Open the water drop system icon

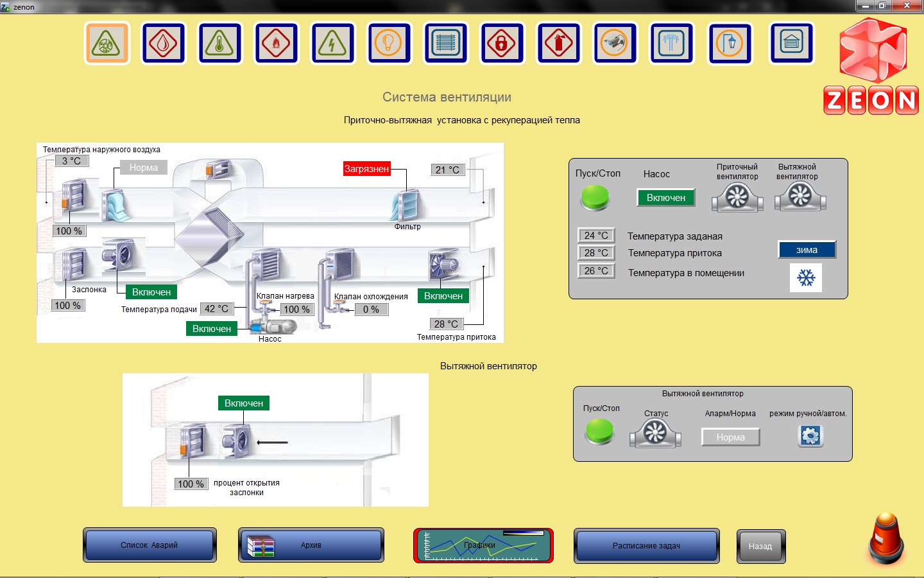pos(163,44)
